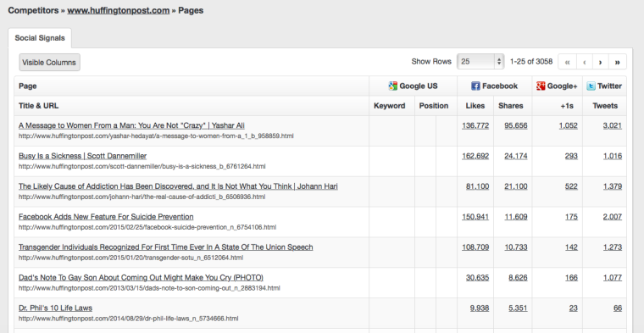Open 'Dr. Phil's 10 Life Laws' link
Image resolution: width=644 pixels, height=333 pixels.
click(x=55, y=308)
